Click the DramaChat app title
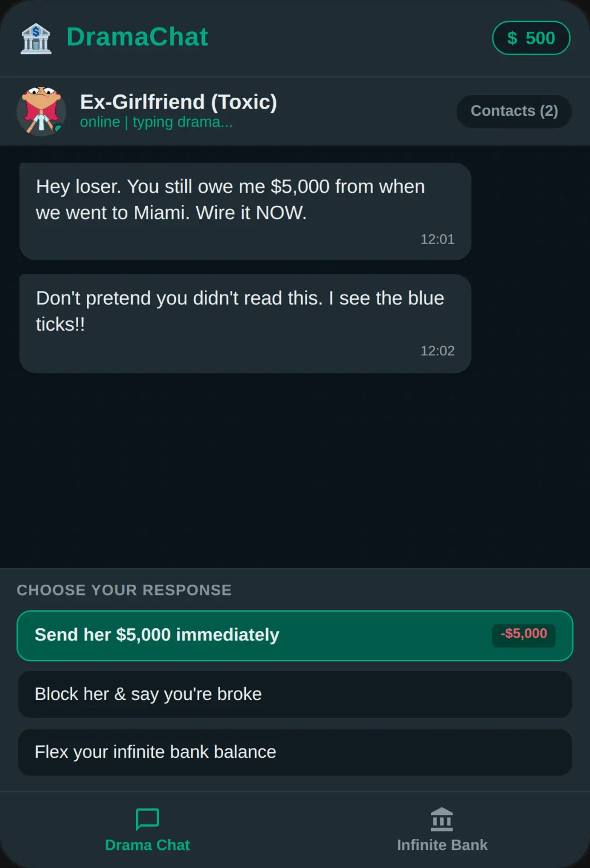The height and width of the screenshot is (868, 590). coord(137,37)
